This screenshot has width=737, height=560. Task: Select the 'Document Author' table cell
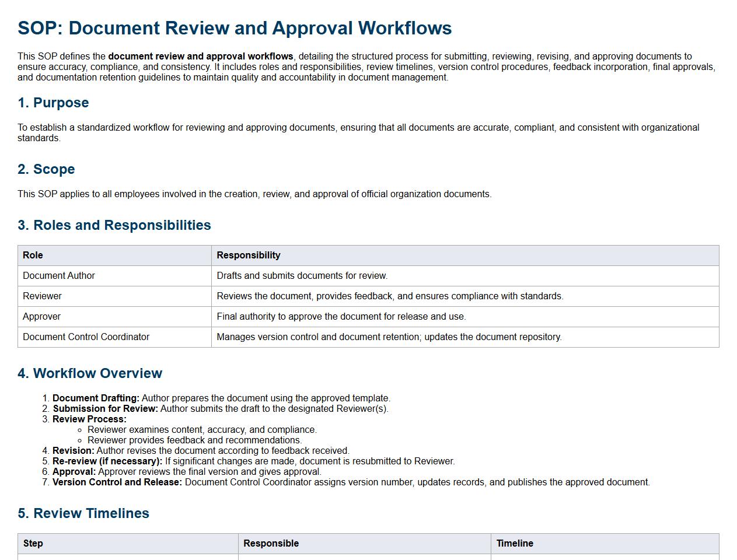(x=58, y=276)
